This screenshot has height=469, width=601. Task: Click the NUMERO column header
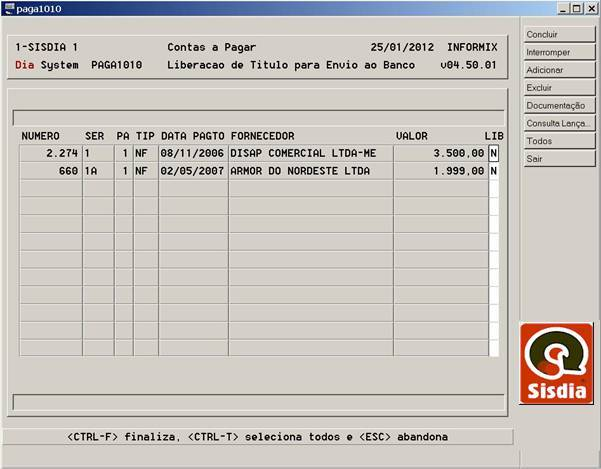coord(40,136)
